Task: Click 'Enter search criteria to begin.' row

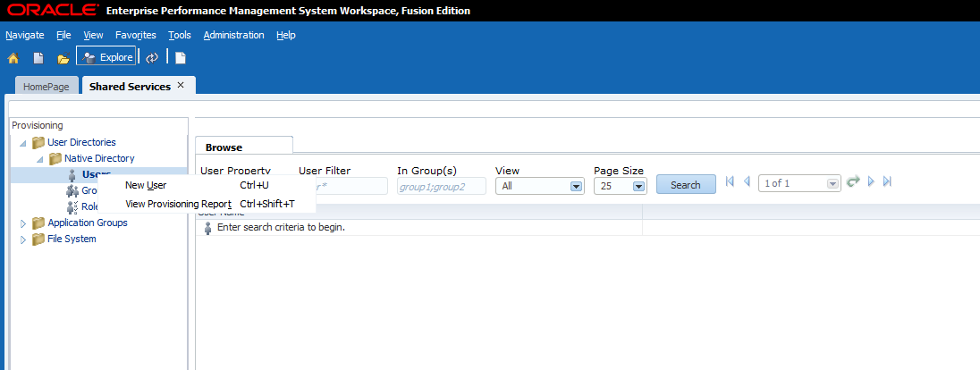Action: click(418, 228)
